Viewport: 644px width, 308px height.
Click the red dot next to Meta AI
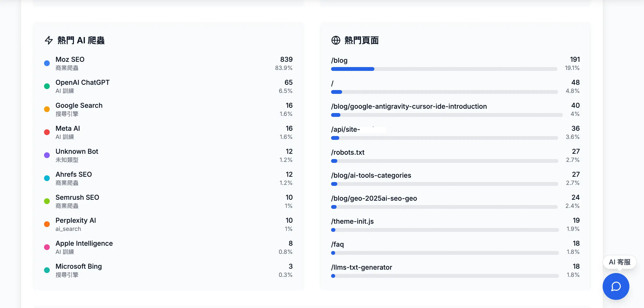pyautogui.click(x=47, y=132)
